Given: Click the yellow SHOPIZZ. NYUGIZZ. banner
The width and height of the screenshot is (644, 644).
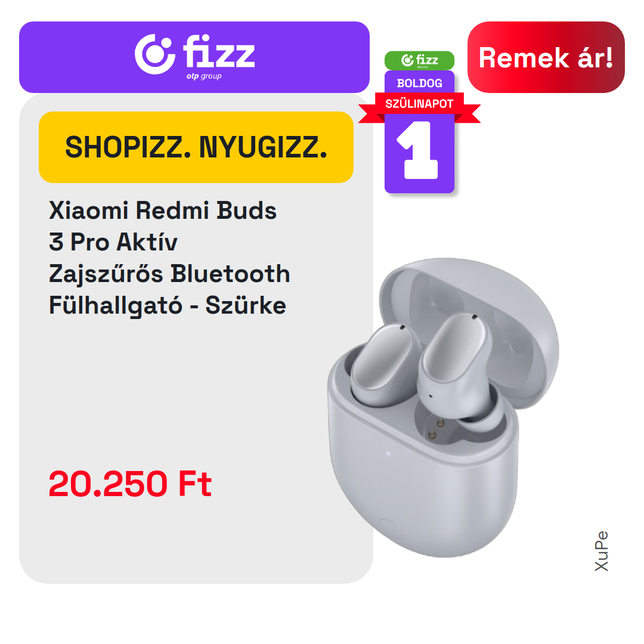Looking at the screenshot, I should coord(196,147).
